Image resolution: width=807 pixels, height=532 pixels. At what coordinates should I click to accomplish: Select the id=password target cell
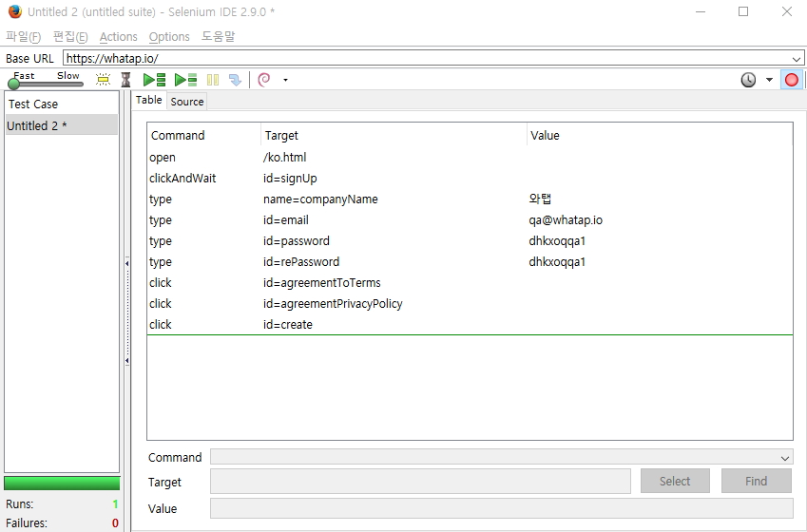point(296,240)
